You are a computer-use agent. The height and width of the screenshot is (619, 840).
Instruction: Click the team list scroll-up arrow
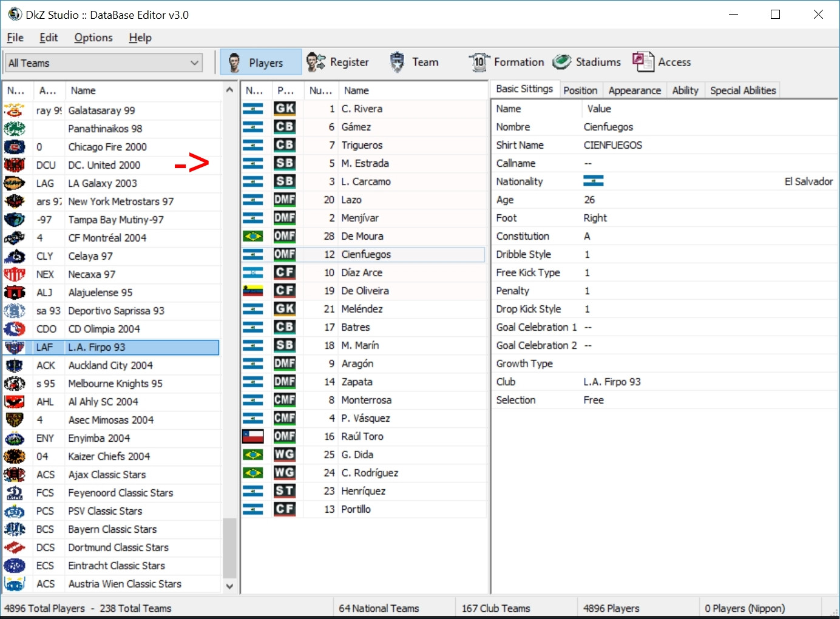(229, 90)
